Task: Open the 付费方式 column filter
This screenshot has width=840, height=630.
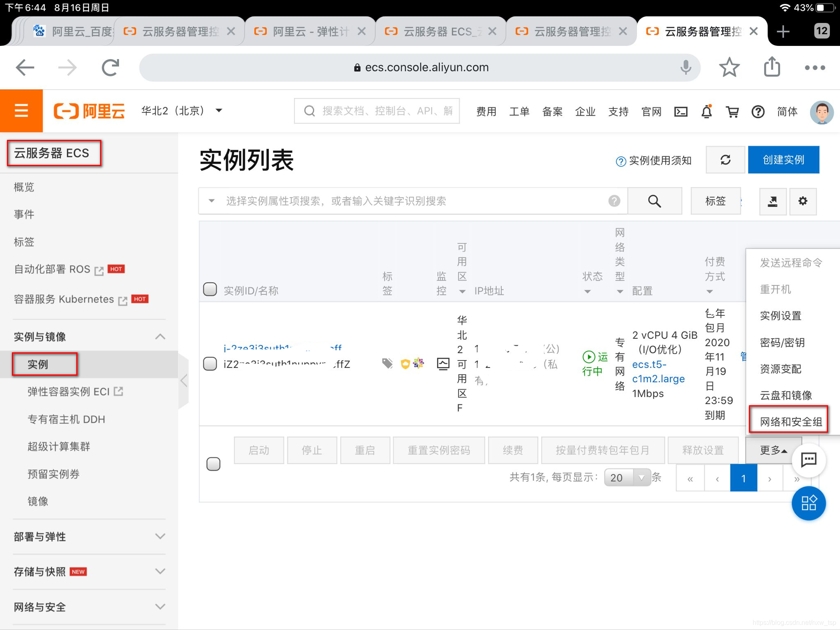Action: click(x=710, y=292)
